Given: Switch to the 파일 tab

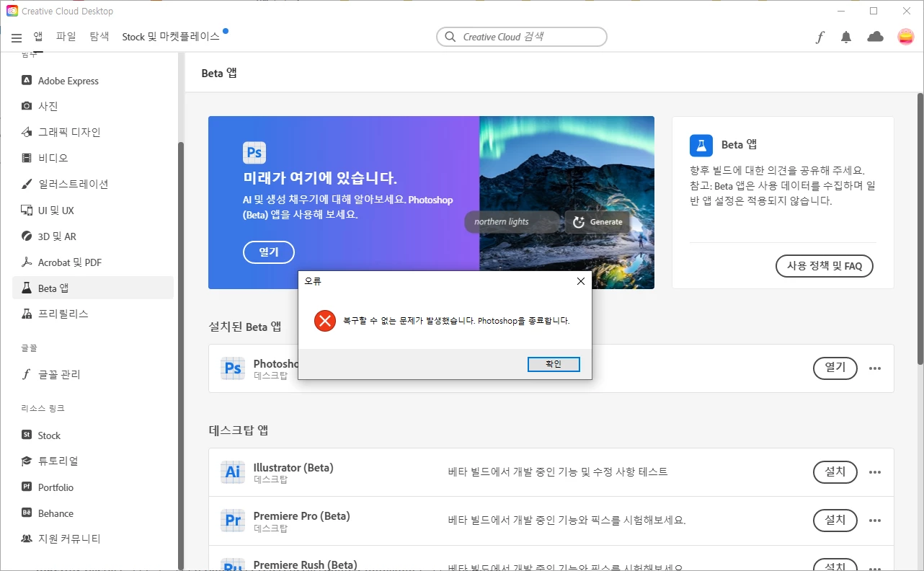Looking at the screenshot, I should pyautogui.click(x=66, y=36).
